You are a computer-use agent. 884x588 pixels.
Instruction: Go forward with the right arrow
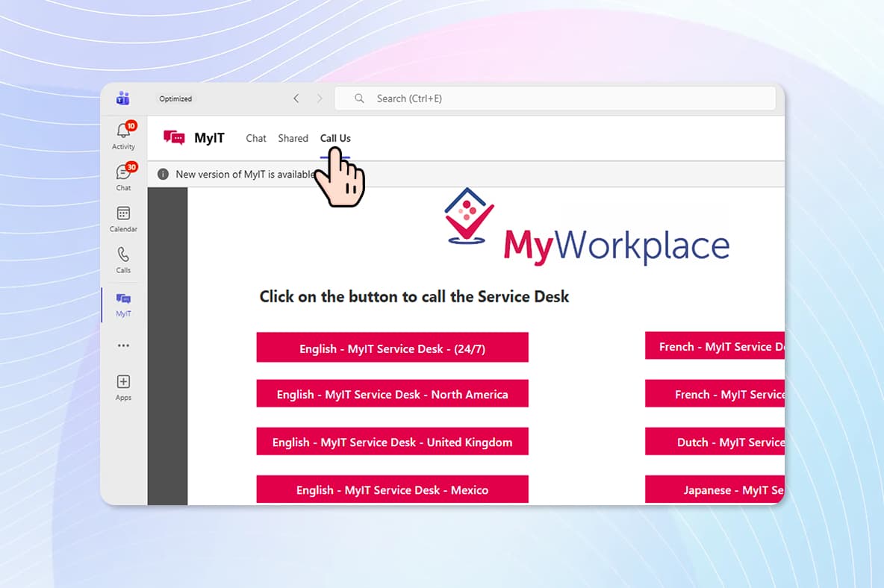point(320,98)
